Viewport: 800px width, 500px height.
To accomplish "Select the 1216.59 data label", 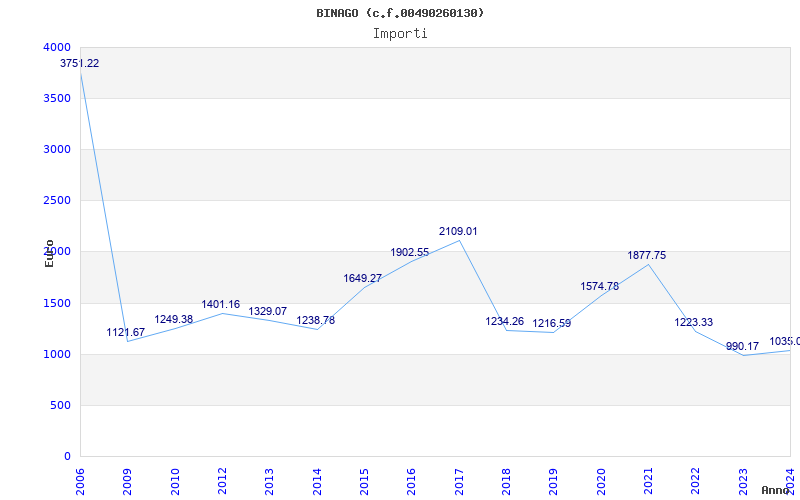I will [x=552, y=323].
